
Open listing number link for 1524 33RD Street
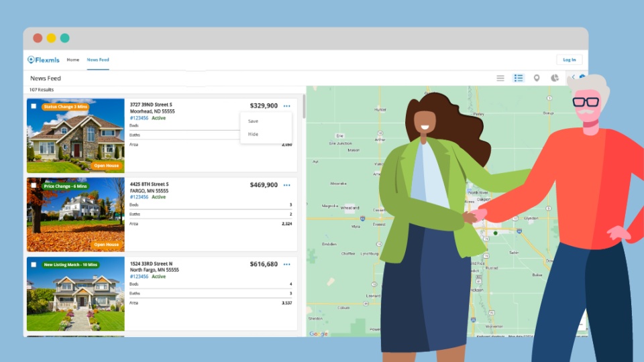click(x=140, y=277)
